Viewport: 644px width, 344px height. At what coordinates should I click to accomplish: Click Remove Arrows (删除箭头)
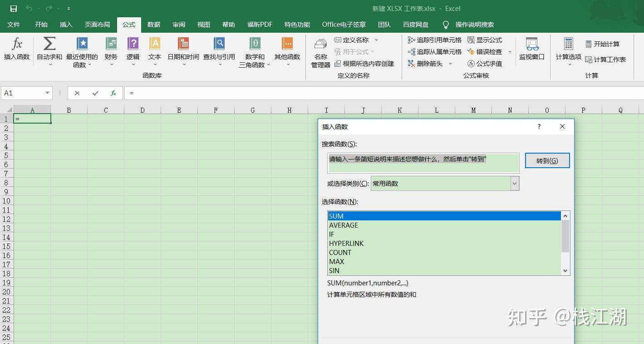pyautogui.click(x=425, y=64)
